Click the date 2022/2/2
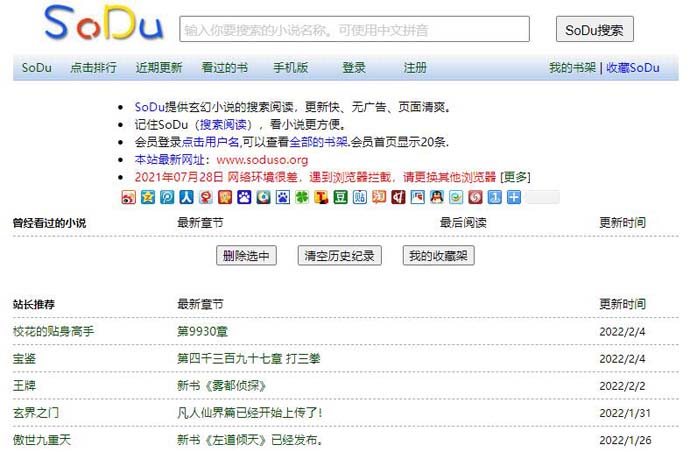Viewport: 690px width, 452px height. tap(622, 386)
